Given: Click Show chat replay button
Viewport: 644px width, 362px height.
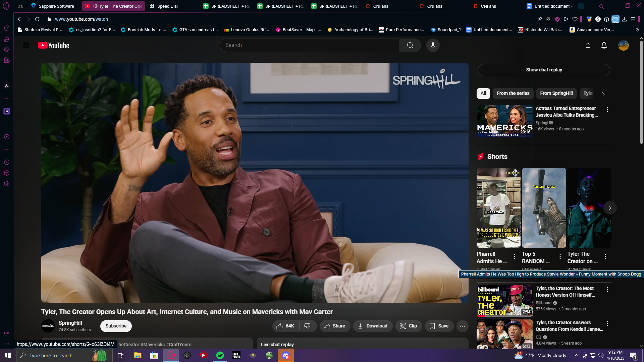Looking at the screenshot, I should pos(544,70).
